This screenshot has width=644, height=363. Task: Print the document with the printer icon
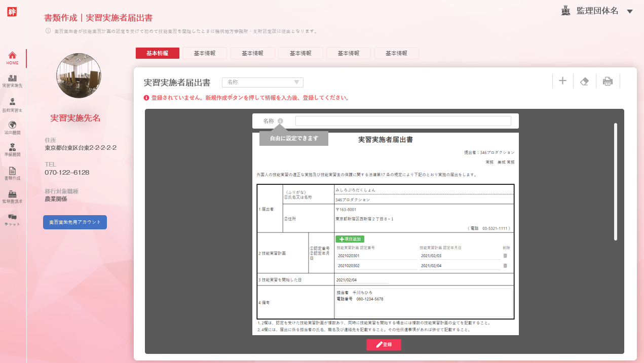click(x=608, y=81)
